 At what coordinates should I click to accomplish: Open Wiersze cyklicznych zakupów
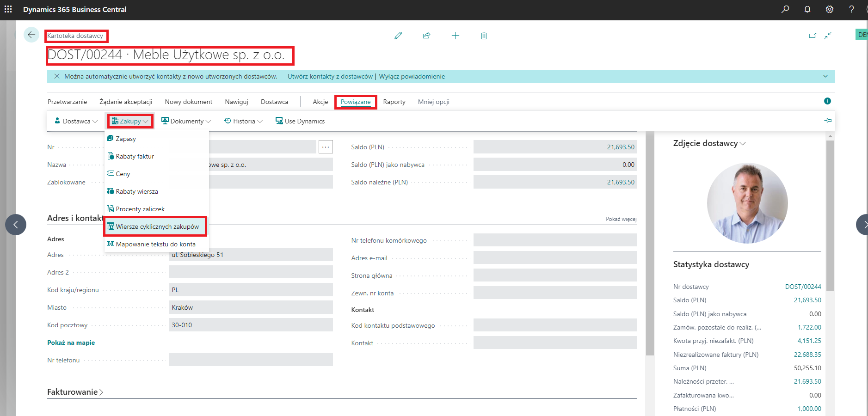coord(155,226)
